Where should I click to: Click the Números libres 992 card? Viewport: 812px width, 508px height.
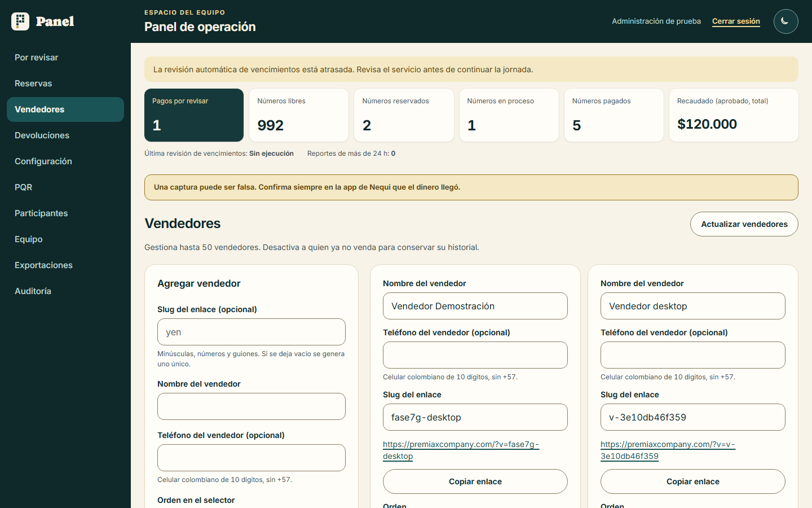[299, 115]
